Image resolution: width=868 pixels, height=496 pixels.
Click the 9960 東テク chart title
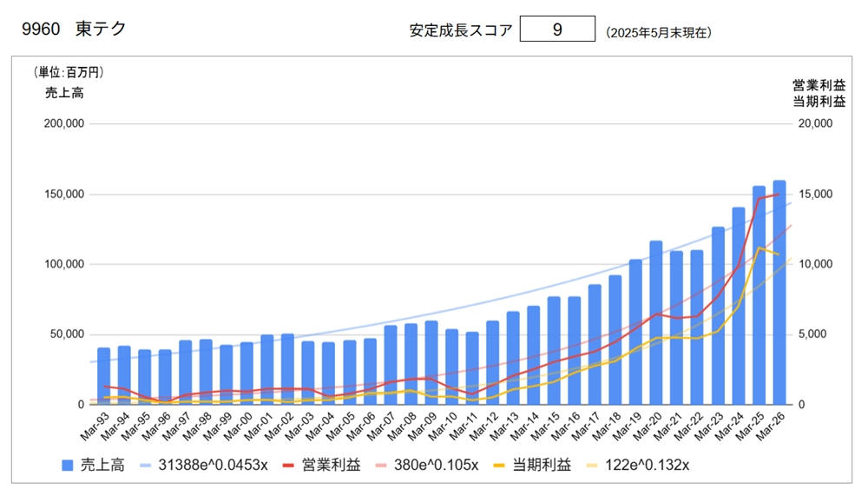tap(74, 29)
